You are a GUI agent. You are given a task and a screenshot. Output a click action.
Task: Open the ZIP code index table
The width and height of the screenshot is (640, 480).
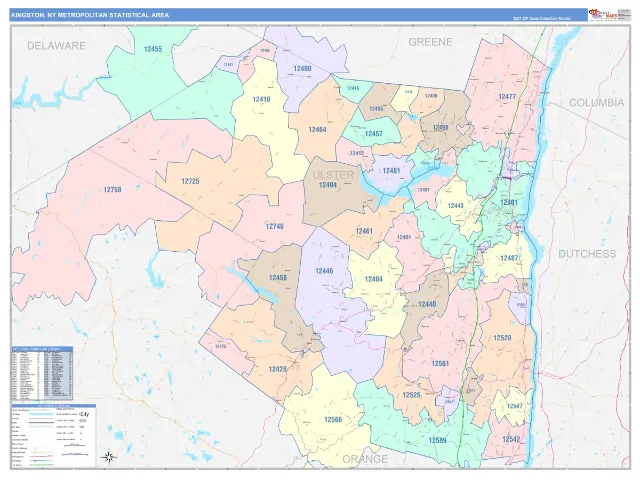[x=42, y=373]
